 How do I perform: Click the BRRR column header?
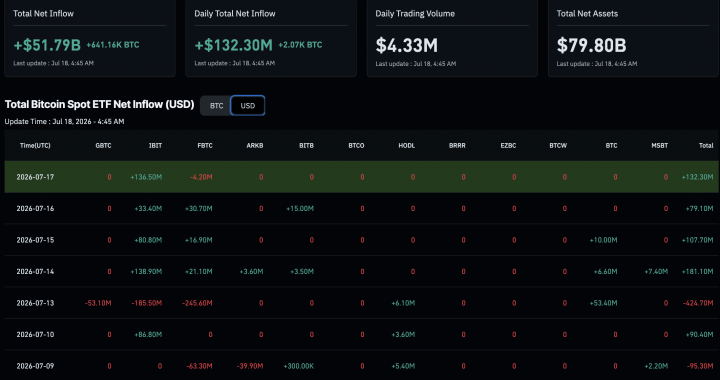click(457, 145)
